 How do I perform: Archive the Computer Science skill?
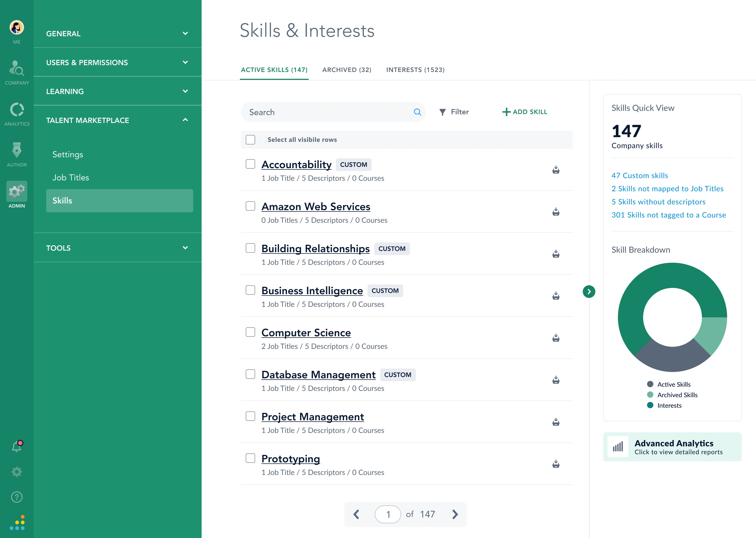(556, 338)
